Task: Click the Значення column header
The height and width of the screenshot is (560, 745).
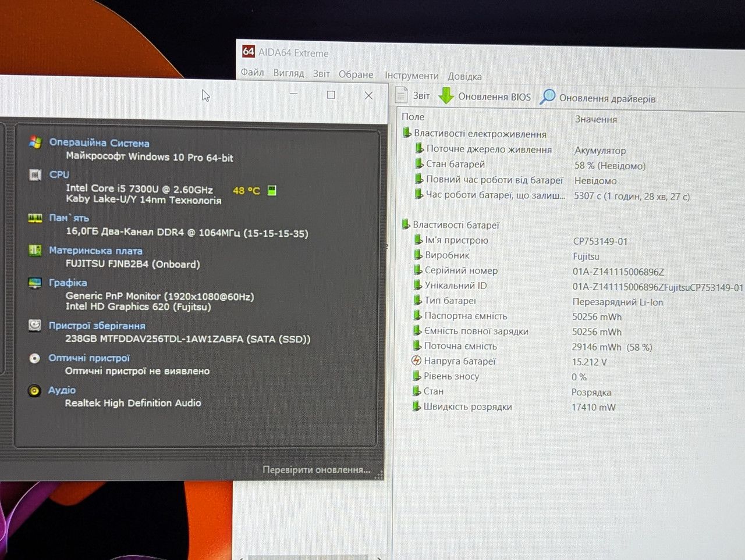Action: coord(596,119)
